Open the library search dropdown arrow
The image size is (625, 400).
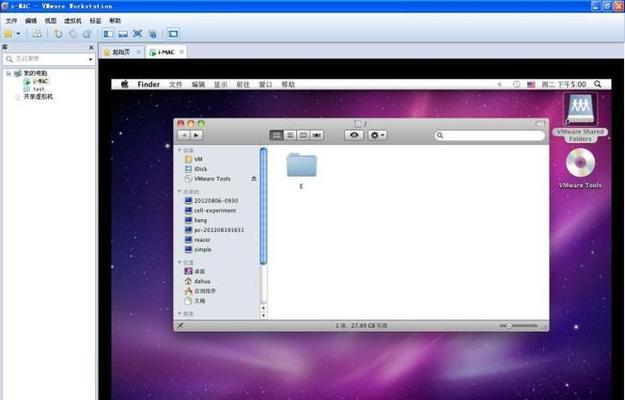click(91, 59)
